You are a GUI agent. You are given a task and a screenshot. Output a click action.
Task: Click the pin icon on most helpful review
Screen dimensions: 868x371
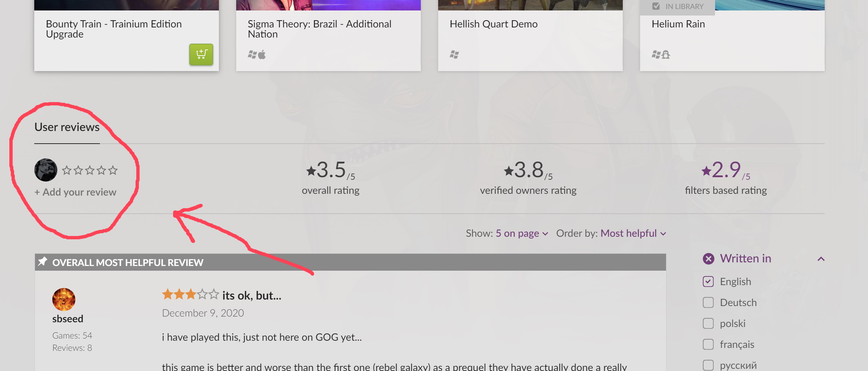pyautogui.click(x=43, y=261)
